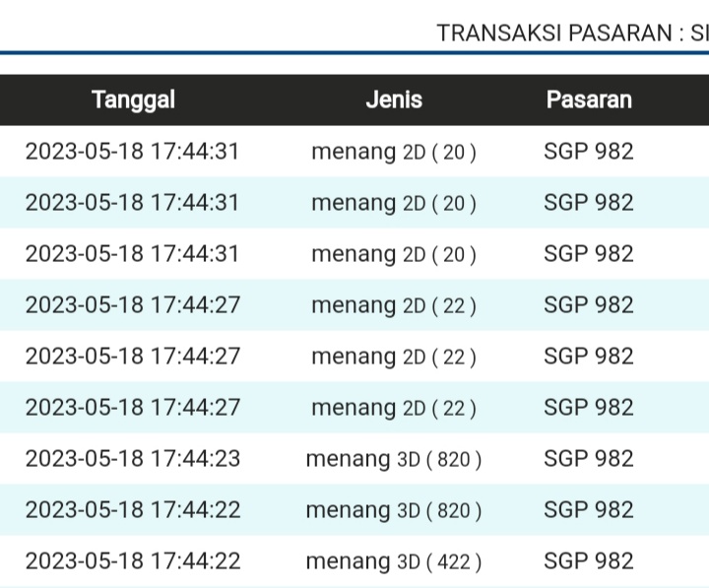Click the last 17:44:31 date cell
Screen dimensions: 709x588
point(133,254)
